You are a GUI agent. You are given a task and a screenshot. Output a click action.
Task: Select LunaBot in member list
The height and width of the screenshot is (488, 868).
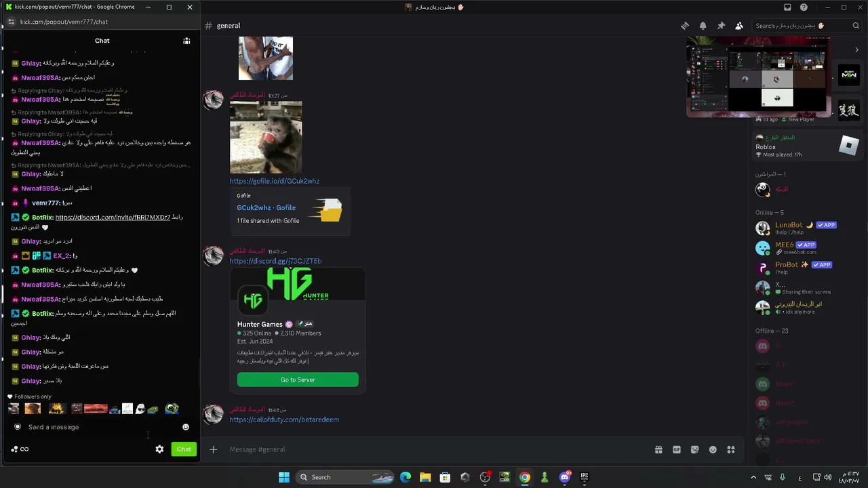[x=806, y=228]
